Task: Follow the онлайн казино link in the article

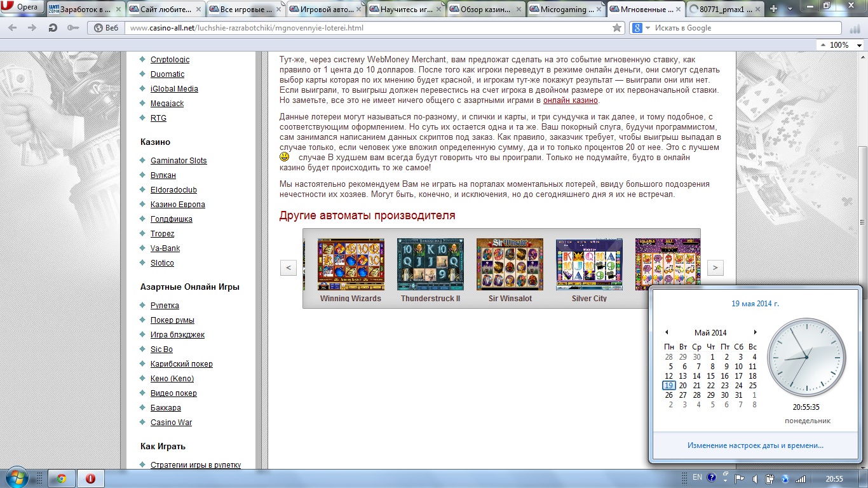Action: (x=571, y=100)
